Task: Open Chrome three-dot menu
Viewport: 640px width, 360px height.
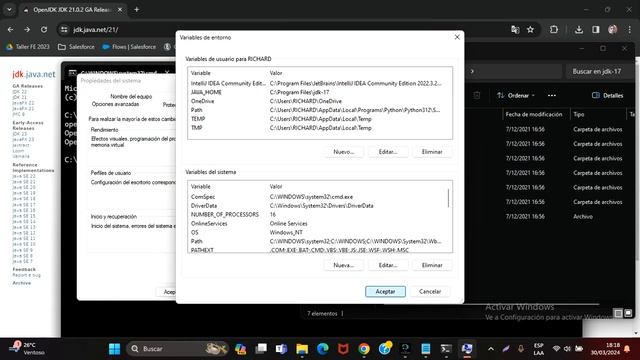Action: coord(630,29)
